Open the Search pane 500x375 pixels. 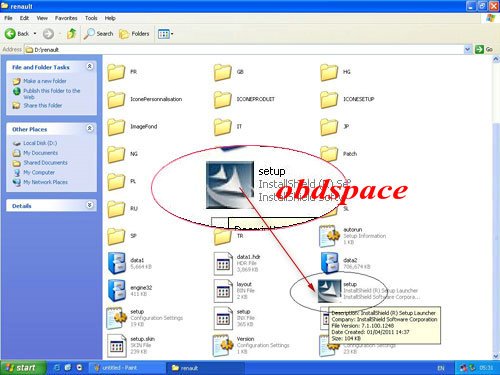pos(98,34)
